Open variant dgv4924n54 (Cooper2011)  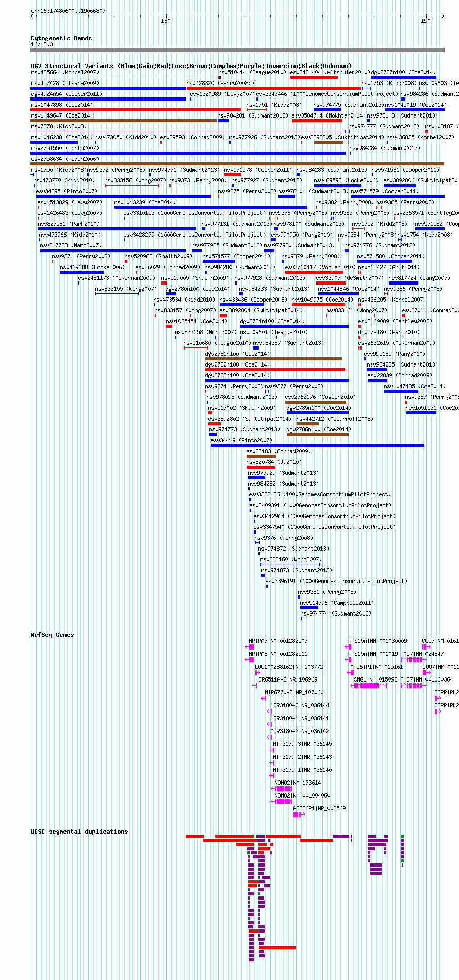[108, 99]
